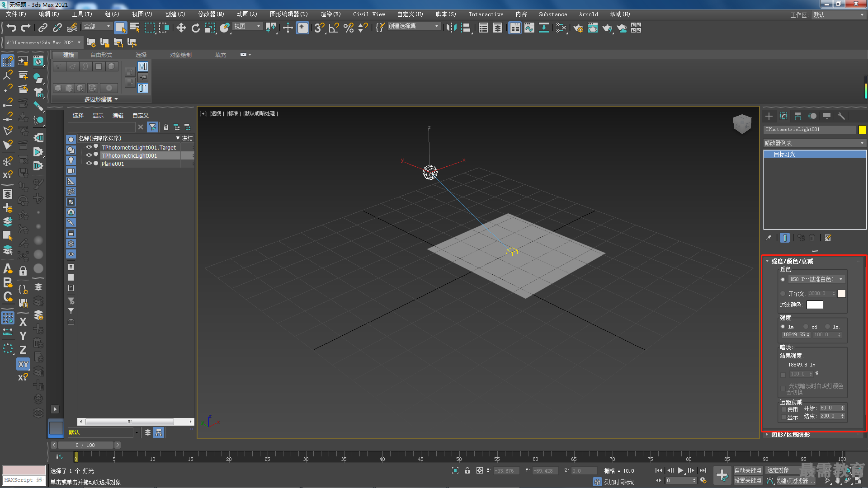
Task: Switch to the 自由形式 ribbon tab
Action: [x=101, y=55]
